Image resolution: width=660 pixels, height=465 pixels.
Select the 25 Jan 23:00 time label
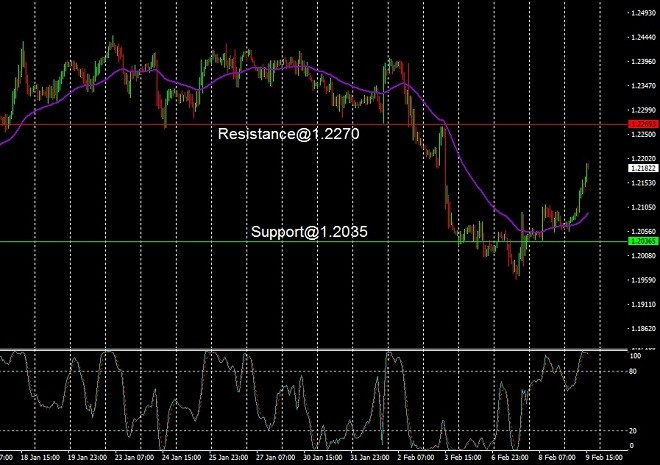tap(229, 458)
